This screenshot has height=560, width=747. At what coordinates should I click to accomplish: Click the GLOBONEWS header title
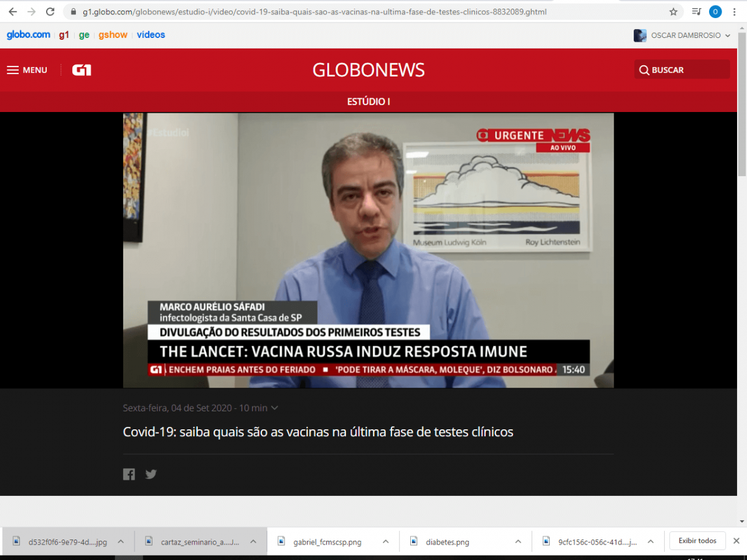(369, 70)
